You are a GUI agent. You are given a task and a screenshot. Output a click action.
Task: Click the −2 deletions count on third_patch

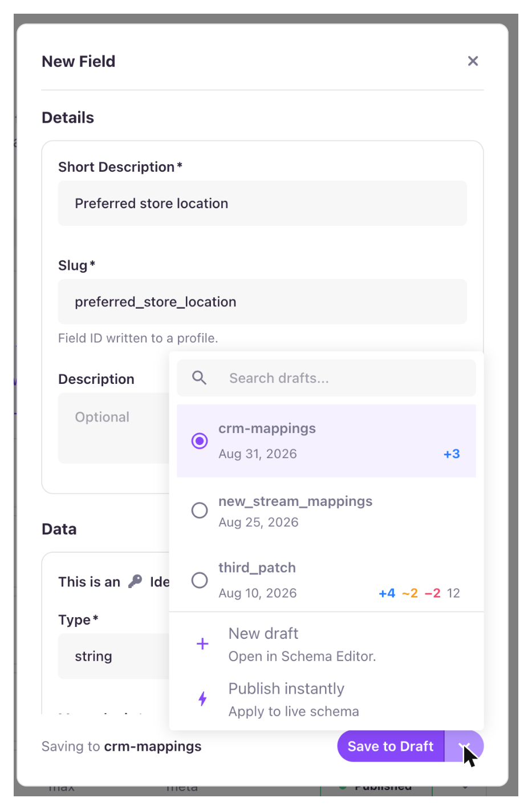click(x=433, y=593)
